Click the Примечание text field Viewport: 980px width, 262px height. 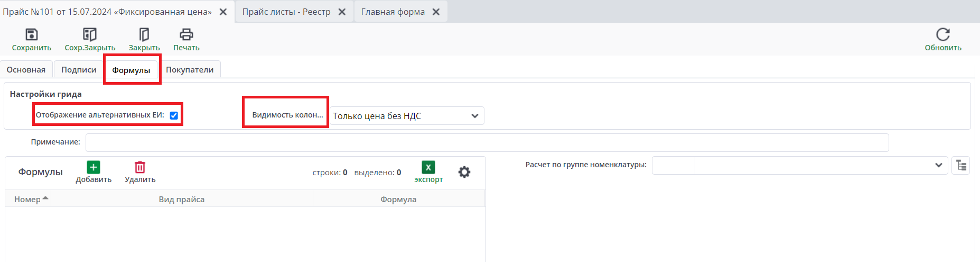[487, 142]
